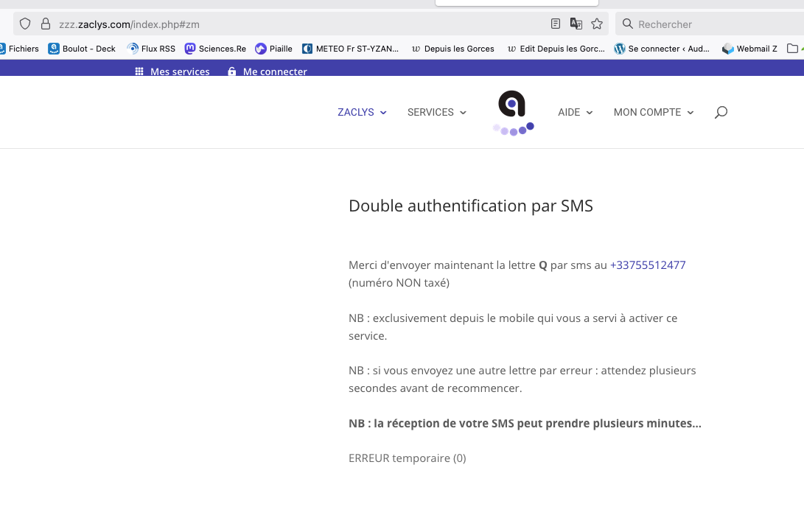Open the Boulot - Deck bookmark
Viewport: 804px width, 532px height.
pos(82,49)
